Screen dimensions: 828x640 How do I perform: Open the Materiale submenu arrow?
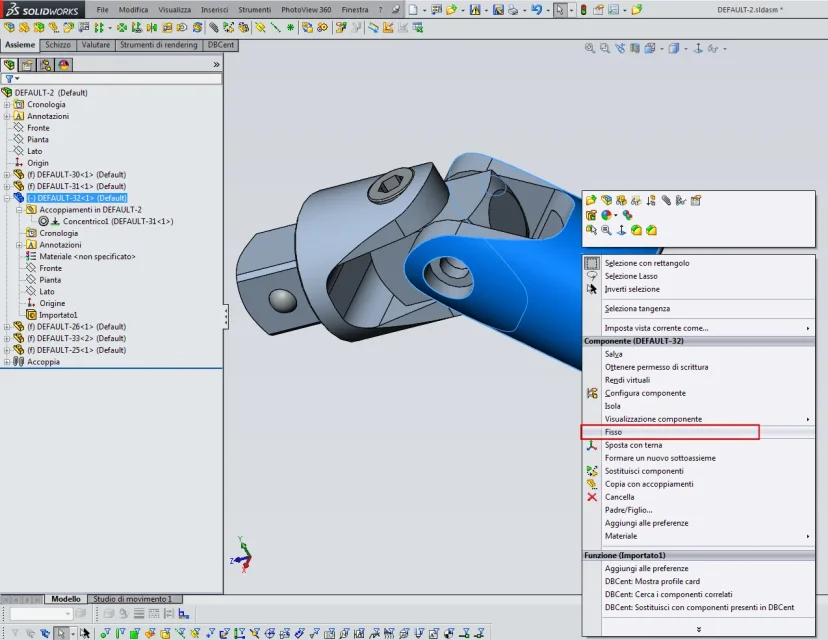(807, 536)
